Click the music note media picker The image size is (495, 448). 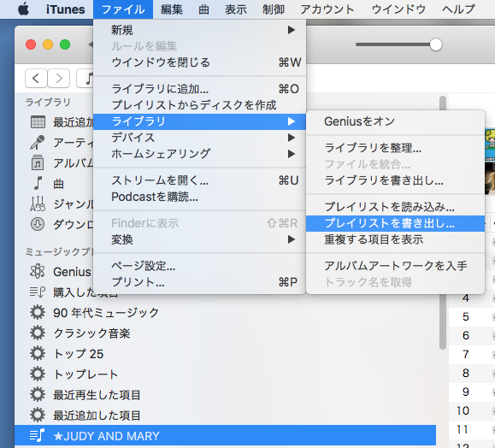[x=85, y=78]
